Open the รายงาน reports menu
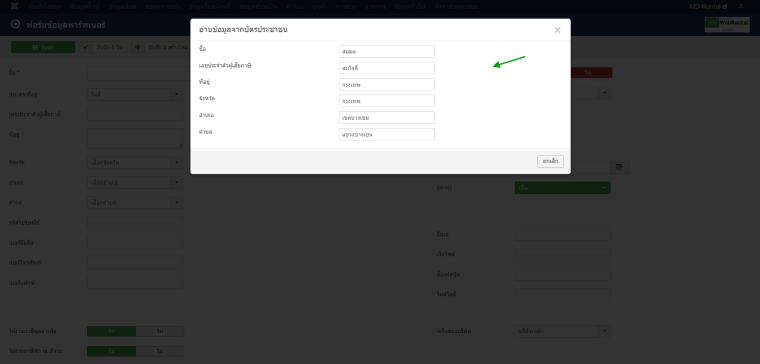760x364 pixels. pos(375,6)
